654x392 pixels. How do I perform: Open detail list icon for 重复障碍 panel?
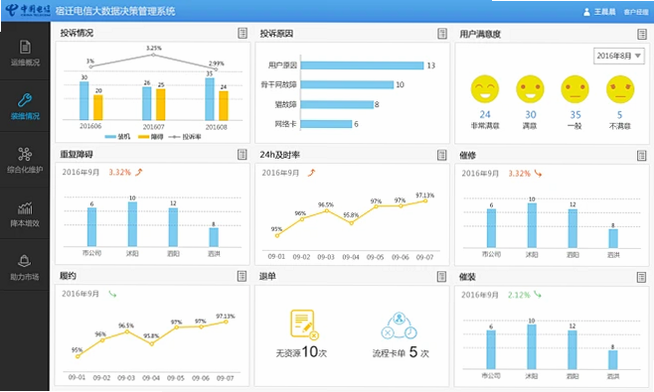click(242, 155)
